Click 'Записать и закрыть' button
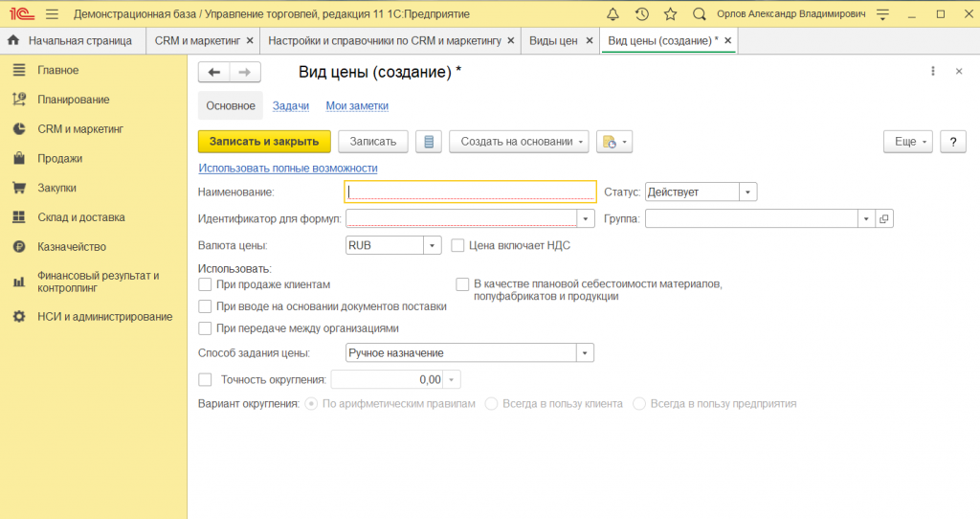The height and width of the screenshot is (519, 980). click(264, 142)
